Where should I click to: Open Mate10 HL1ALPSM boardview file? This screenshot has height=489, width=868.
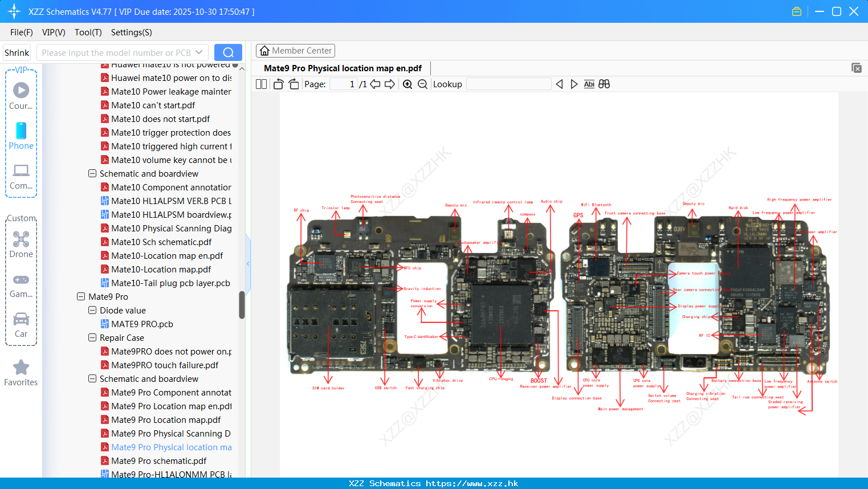click(x=166, y=214)
